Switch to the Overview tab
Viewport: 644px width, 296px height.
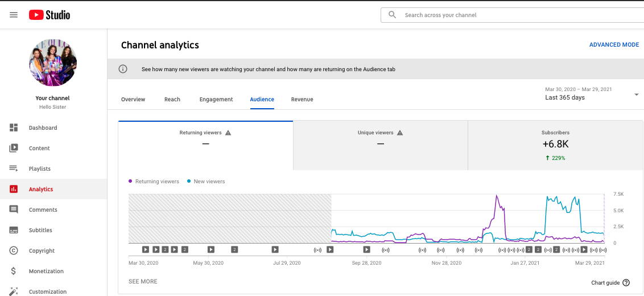tap(133, 99)
